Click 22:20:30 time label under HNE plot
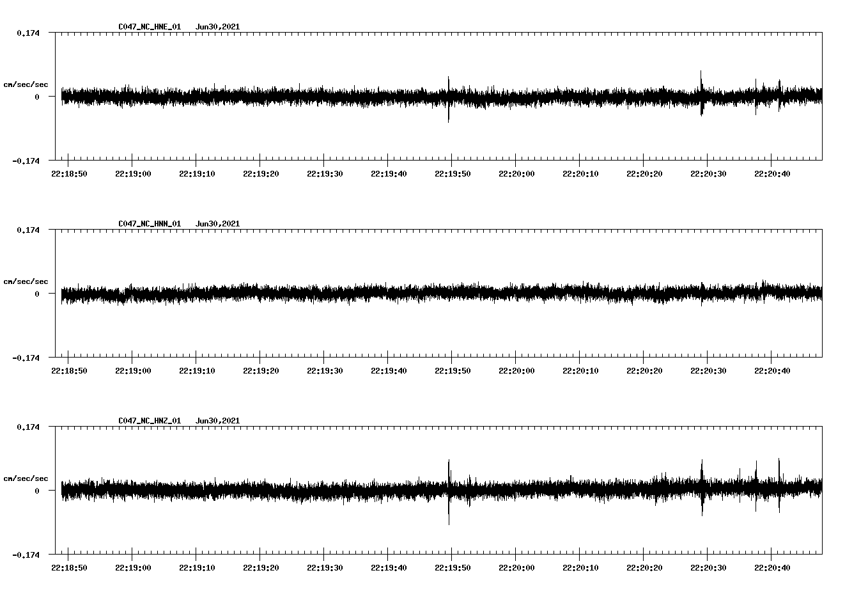Viewport: 868px width, 591px height. [708, 174]
